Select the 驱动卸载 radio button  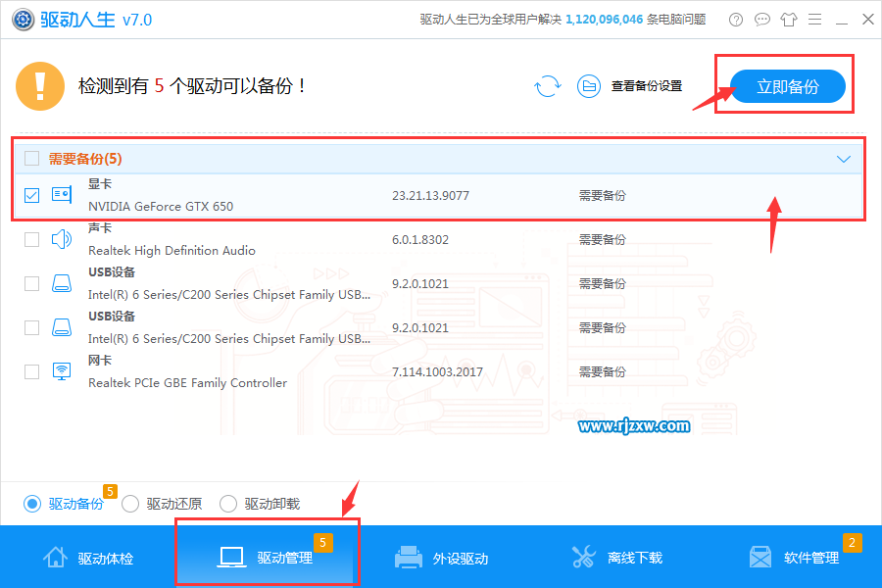(227, 504)
